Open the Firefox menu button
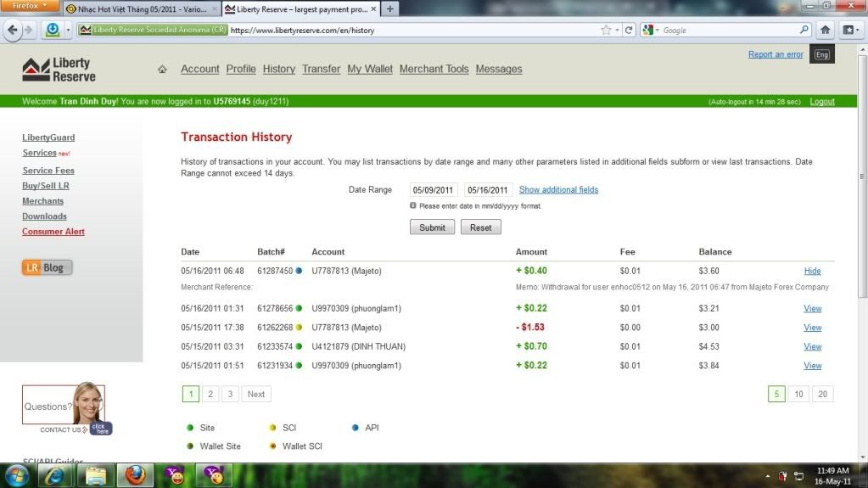This screenshot has height=488, width=868. pos(30,6)
